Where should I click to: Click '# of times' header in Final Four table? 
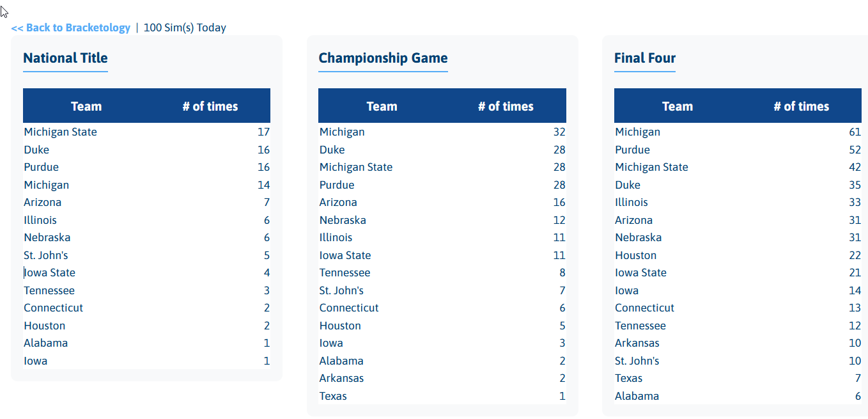pos(801,107)
